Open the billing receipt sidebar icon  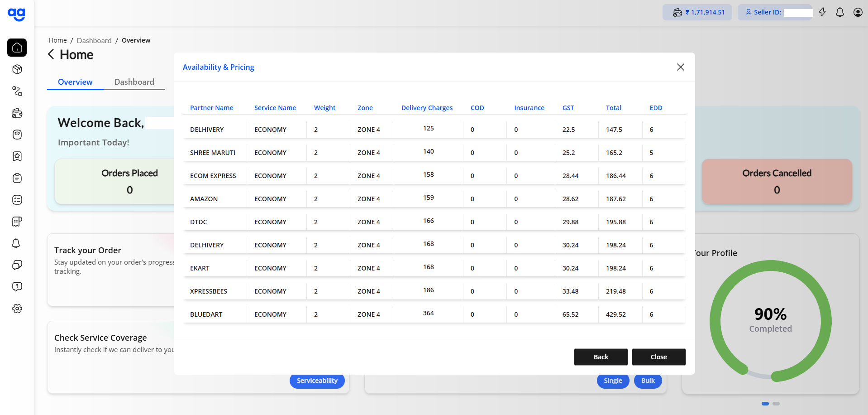[x=17, y=222]
